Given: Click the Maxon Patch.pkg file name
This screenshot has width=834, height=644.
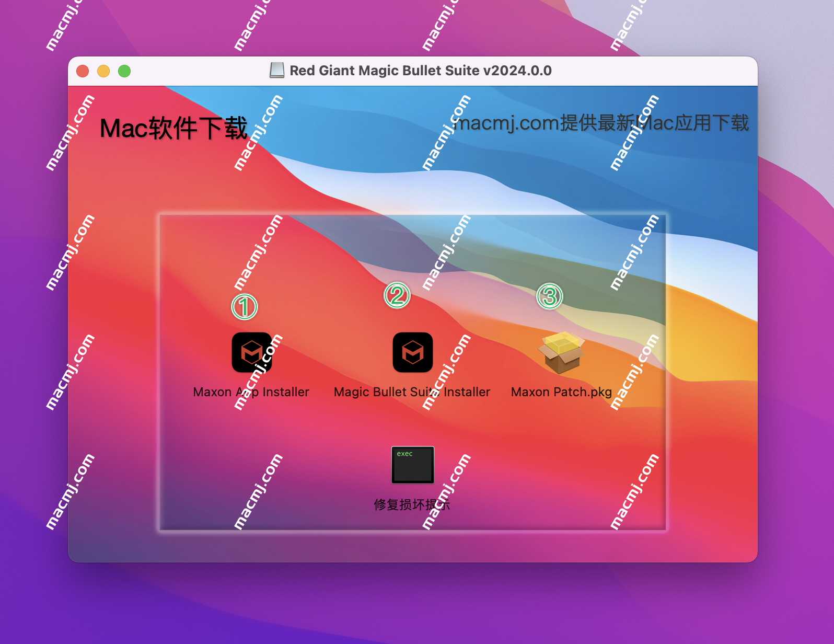Looking at the screenshot, I should pos(561,392).
